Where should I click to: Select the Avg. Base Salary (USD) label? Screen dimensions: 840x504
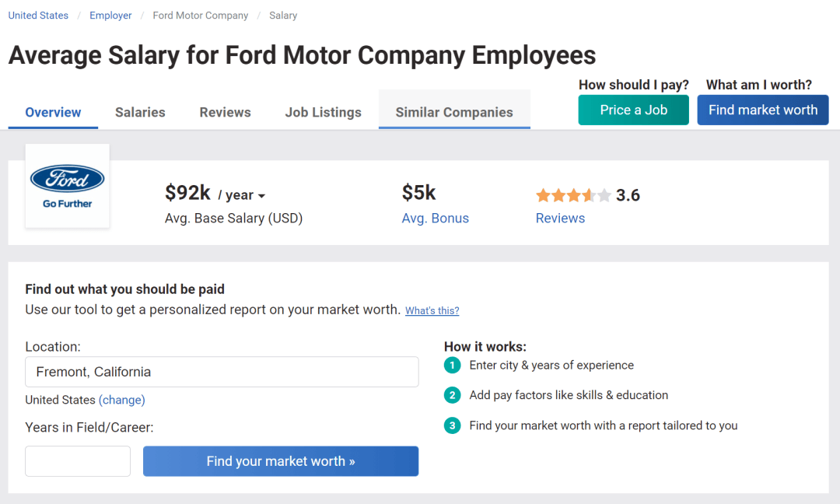click(233, 218)
